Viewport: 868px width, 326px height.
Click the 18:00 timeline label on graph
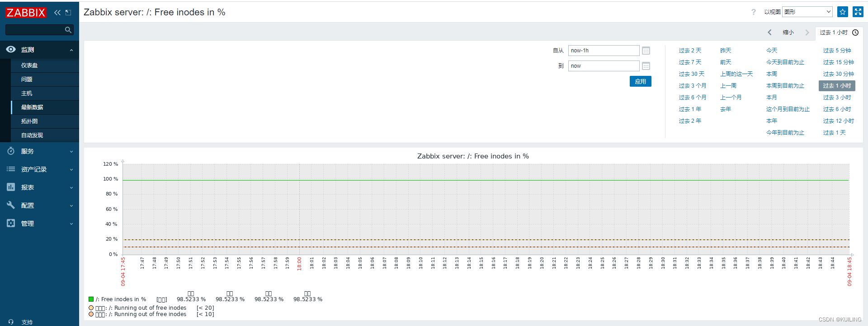click(x=299, y=264)
